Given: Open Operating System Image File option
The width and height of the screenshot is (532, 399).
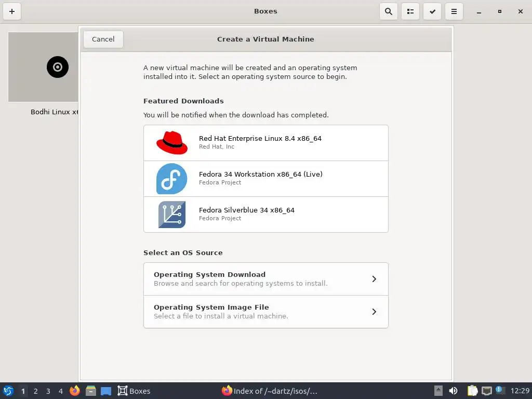Looking at the screenshot, I should click(x=265, y=312).
